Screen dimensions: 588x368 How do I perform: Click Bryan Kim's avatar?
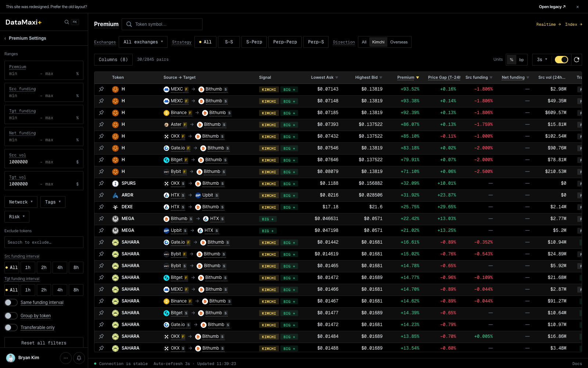click(11, 358)
